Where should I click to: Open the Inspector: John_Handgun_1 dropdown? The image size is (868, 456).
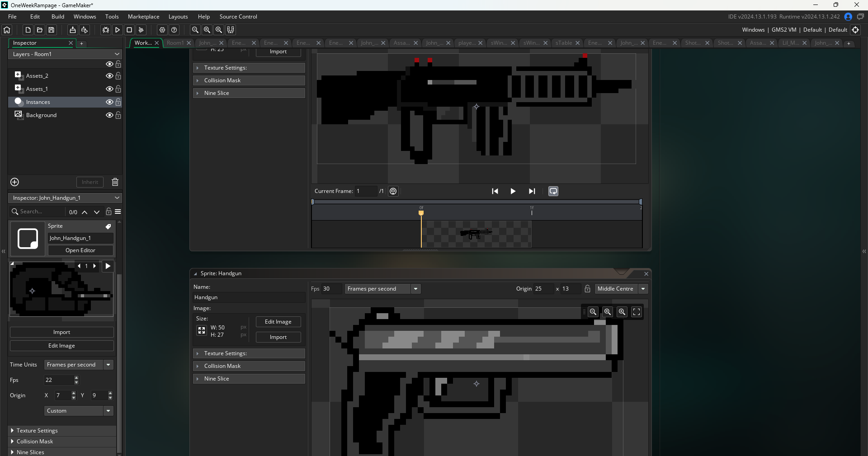(x=65, y=198)
